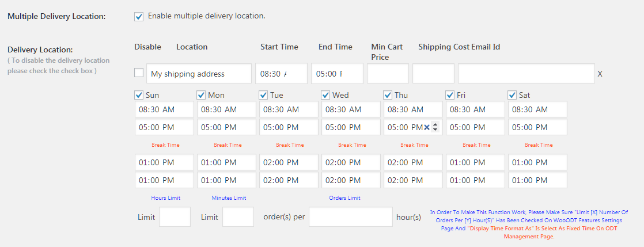Disable delivery on Tue
Image resolution: width=644 pixels, height=247 pixels.
pos(263,95)
